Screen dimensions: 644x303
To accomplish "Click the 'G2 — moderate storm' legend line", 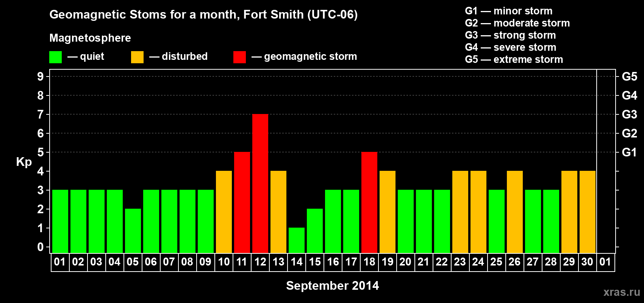I will click(517, 23).
